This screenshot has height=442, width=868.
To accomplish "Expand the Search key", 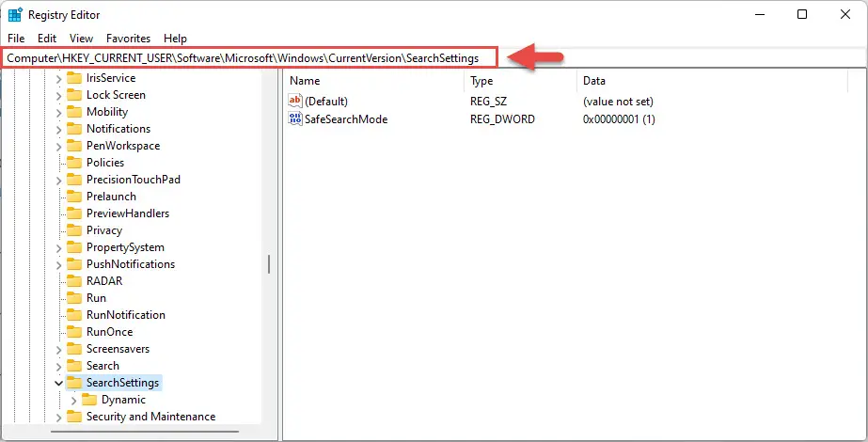I will tap(58, 367).
